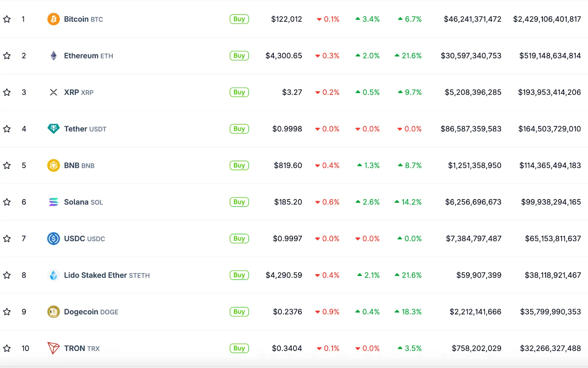Click the Dogecoin mascot logo
588x368 pixels.
[x=53, y=311]
